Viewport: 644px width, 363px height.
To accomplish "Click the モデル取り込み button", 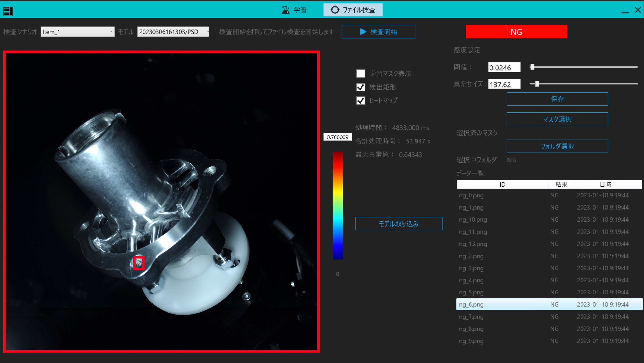I will click(x=399, y=224).
